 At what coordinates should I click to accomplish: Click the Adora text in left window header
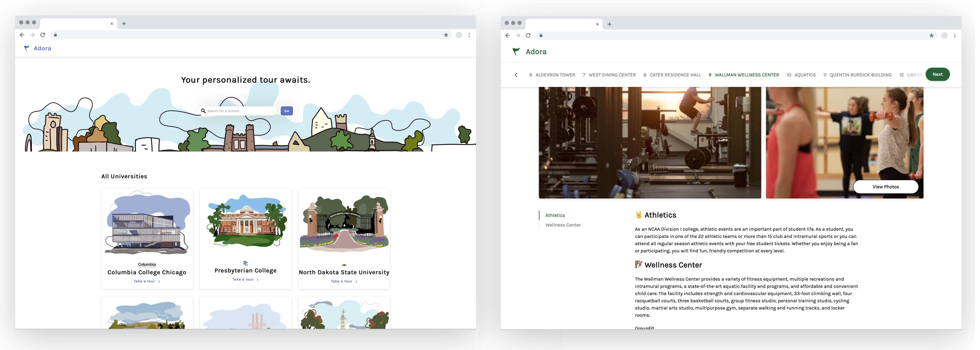coord(42,48)
